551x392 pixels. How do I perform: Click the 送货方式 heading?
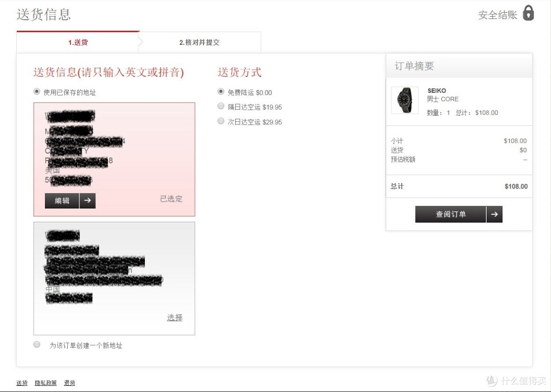coord(240,72)
